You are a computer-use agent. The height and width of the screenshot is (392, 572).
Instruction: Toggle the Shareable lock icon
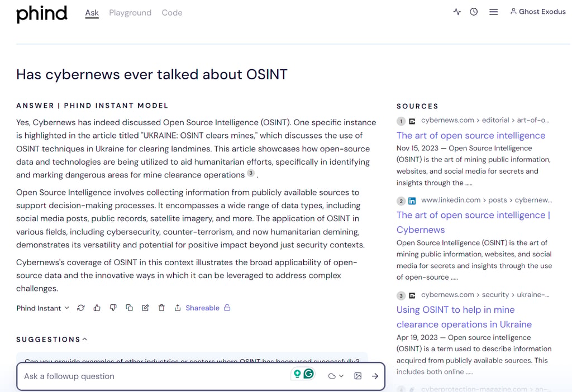[x=227, y=307]
